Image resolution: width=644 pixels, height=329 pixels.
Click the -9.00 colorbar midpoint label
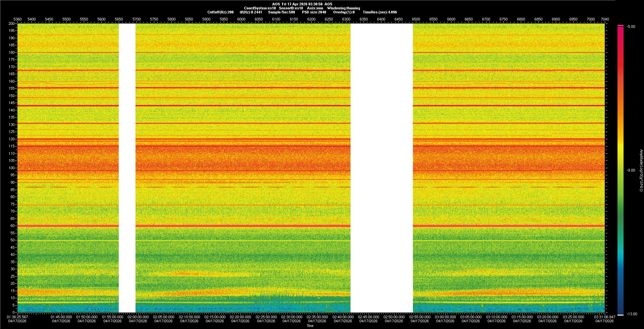[x=631, y=171]
